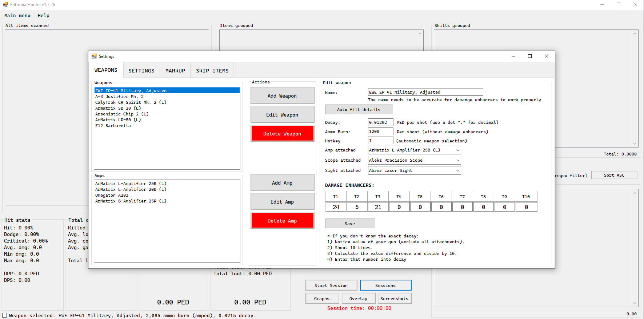Click Auto fill details button
The width and height of the screenshot is (644, 319).
359,109
